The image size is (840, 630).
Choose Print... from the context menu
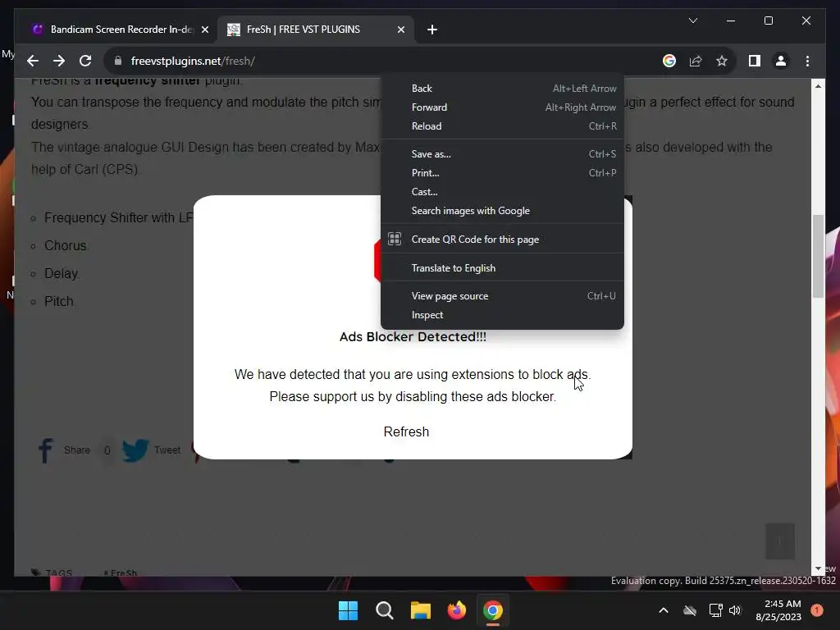point(502,172)
